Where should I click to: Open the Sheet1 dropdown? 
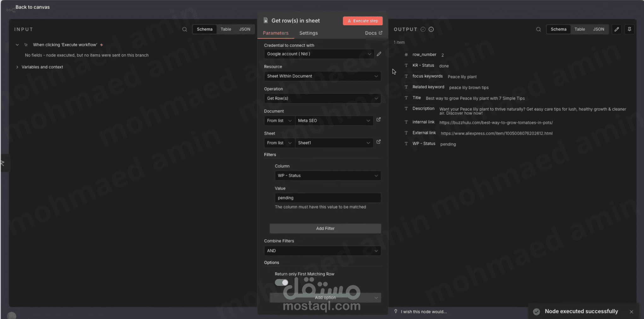tap(334, 143)
